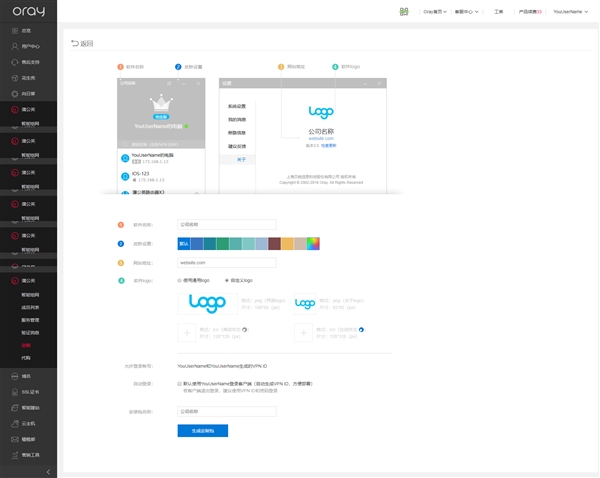Click the website.com address input field
This screenshot has height=478, width=600.
(x=226, y=263)
